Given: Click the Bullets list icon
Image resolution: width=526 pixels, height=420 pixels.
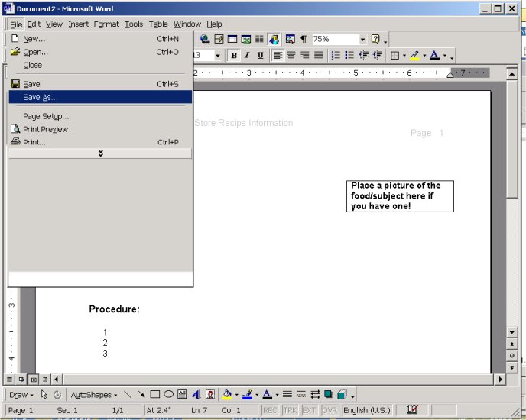Looking at the screenshot, I should (349, 56).
